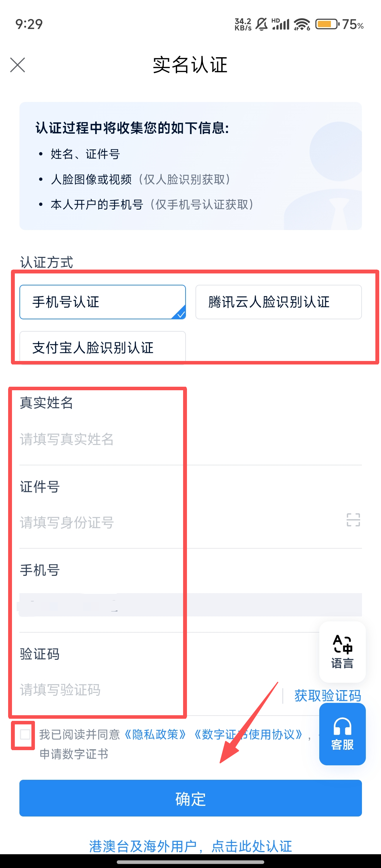This screenshot has height=868, width=381.
Task: Check the privacy agreement checkbox
Action: coord(25,735)
